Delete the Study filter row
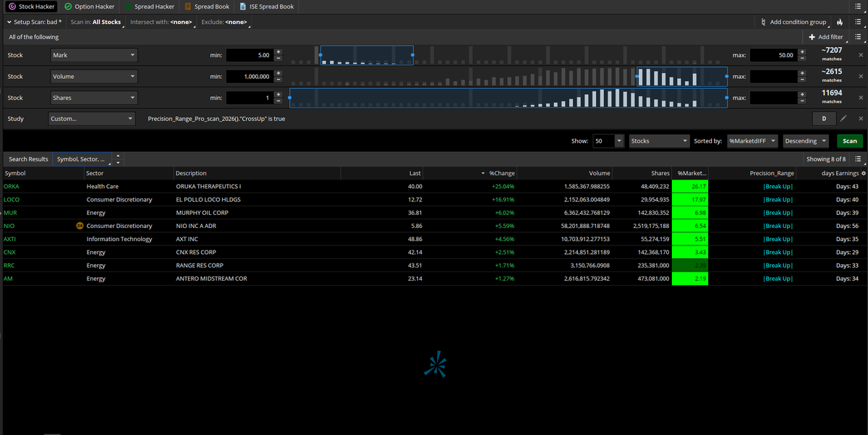The height and width of the screenshot is (435, 868). 861,119
